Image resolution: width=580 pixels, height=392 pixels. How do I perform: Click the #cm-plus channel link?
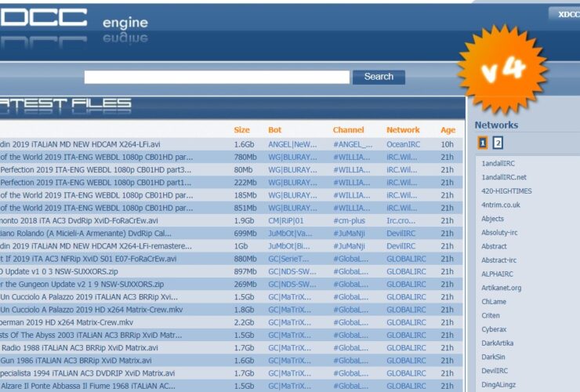click(350, 221)
